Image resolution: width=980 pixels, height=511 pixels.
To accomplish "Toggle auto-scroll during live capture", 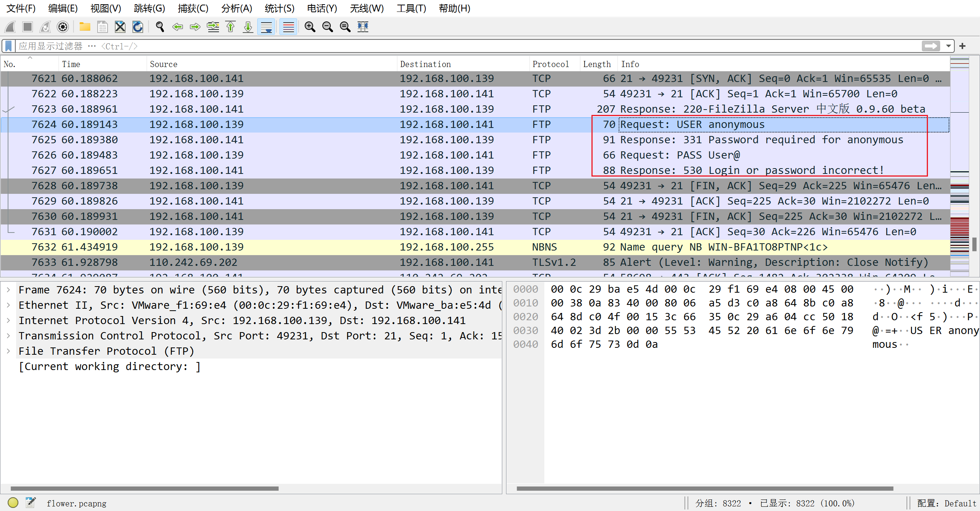I will point(266,27).
